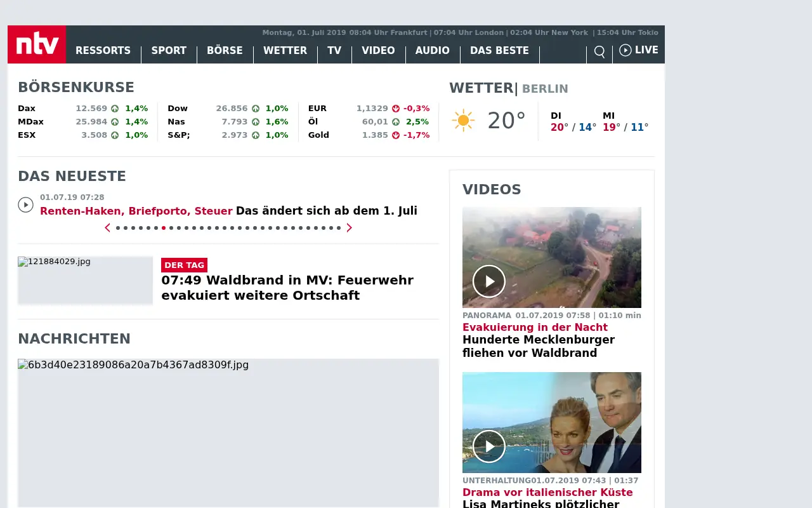Click the DAS NEUESTE heading
The width and height of the screenshot is (812, 508).
[x=72, y=176]
